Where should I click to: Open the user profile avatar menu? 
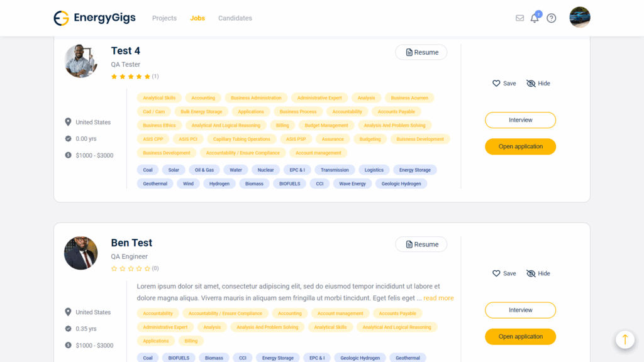pos(579,18)
